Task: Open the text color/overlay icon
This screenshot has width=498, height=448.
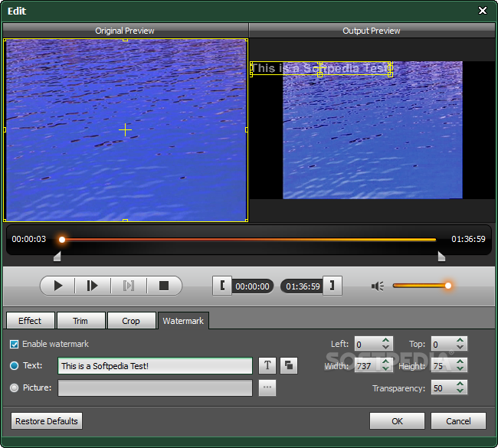Action: (289, 365)
